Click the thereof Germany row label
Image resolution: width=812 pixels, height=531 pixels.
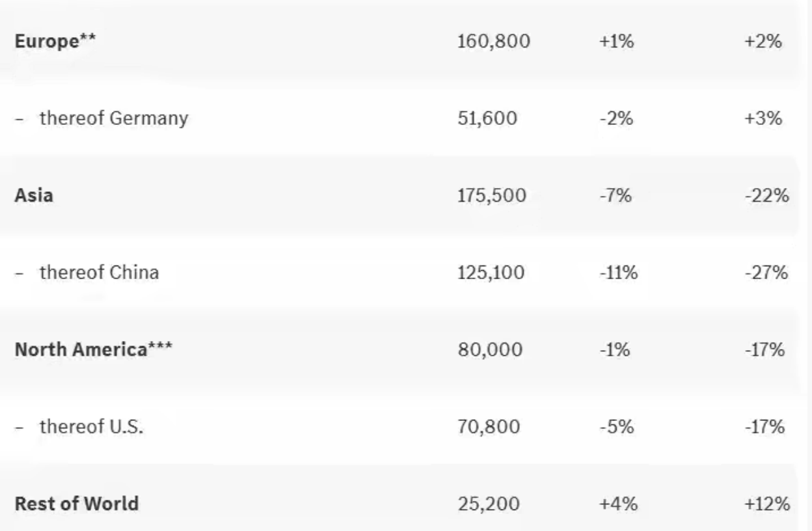click(114, 118)
